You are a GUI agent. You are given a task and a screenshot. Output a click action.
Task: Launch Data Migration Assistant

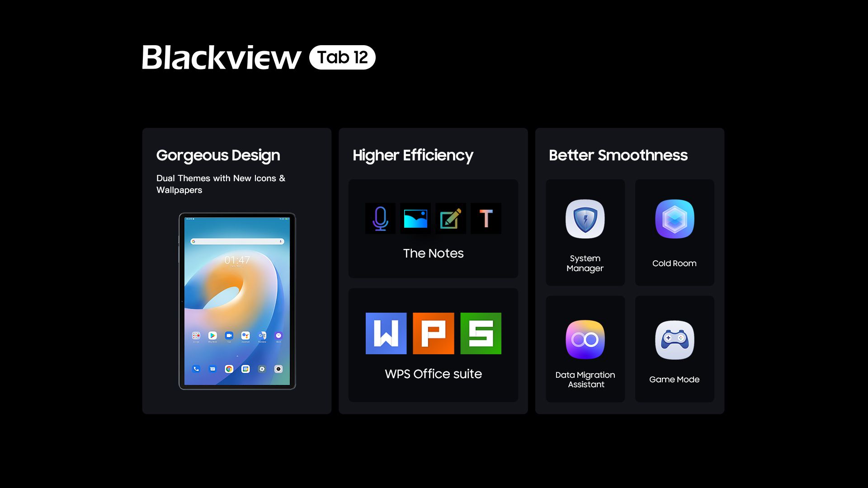585,340
